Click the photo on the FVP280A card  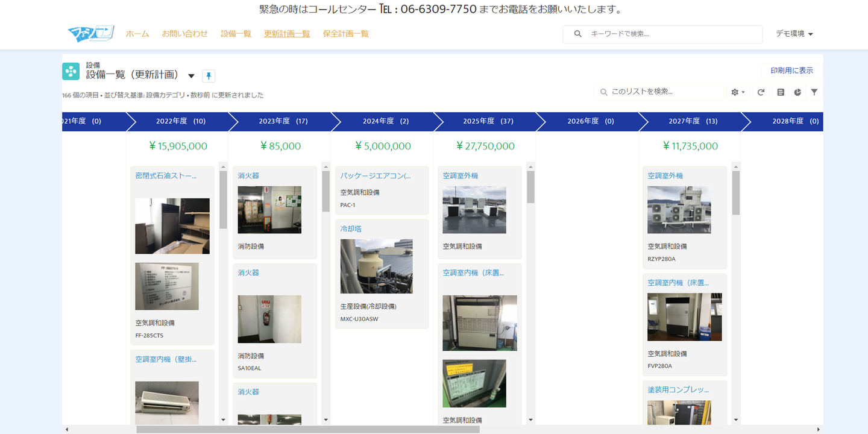685,317
